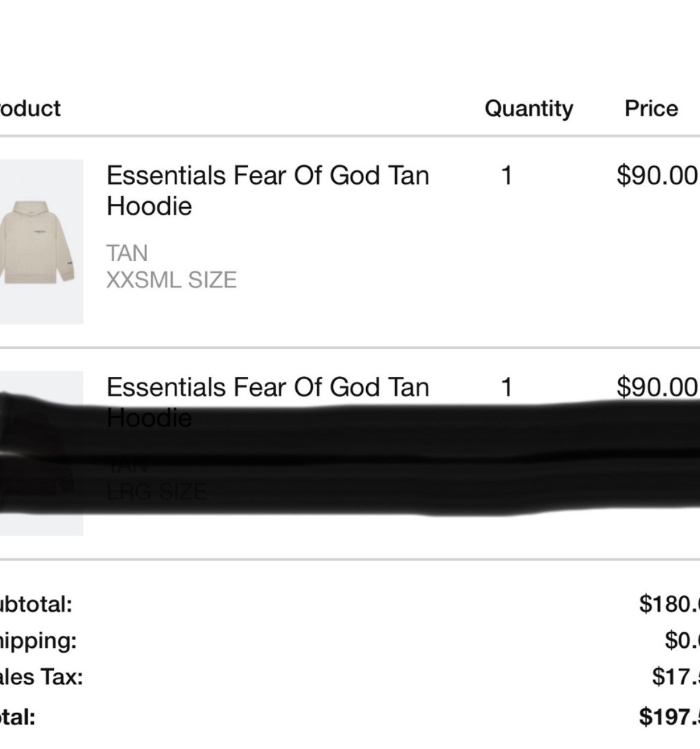The width and height of the screenshot is (700, 749).
Task: Click the XXSML SIZE variant text
Action: [x=172, y=280]
